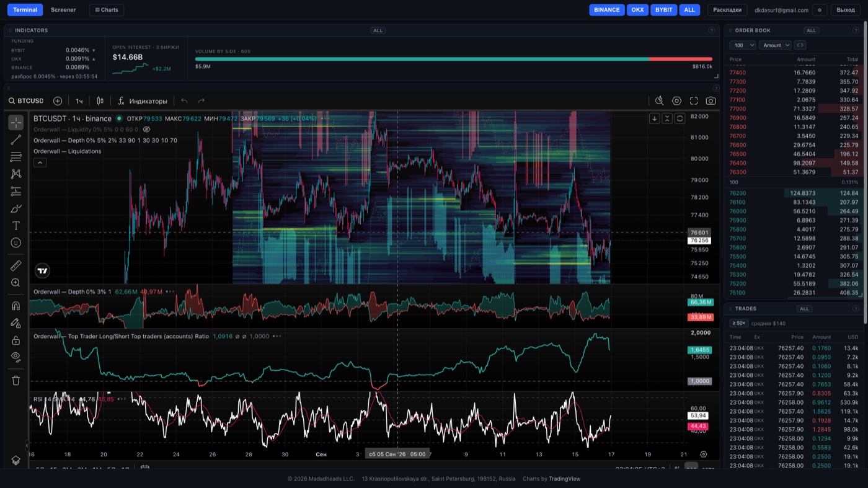The height and width of the screenshot is (488, 868).
Task: Open the Раскладки layouts menu
Action: [727, 10]
